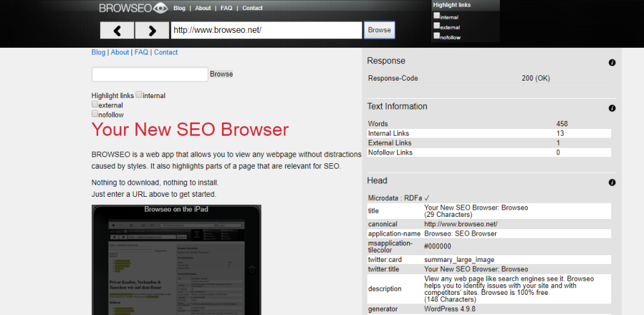Go forward with the right arrow button
The height and width of the screenshot is (315, 644).
pos(152,30)
